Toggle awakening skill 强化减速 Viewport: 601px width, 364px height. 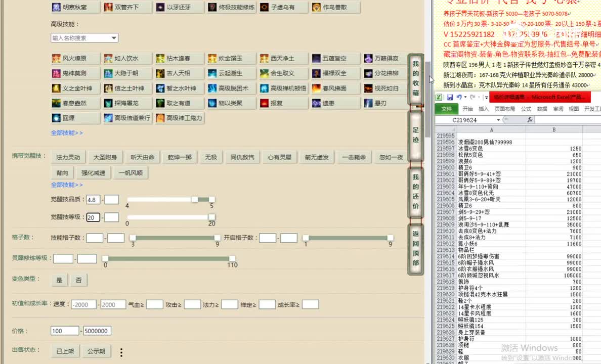[93, 173]
